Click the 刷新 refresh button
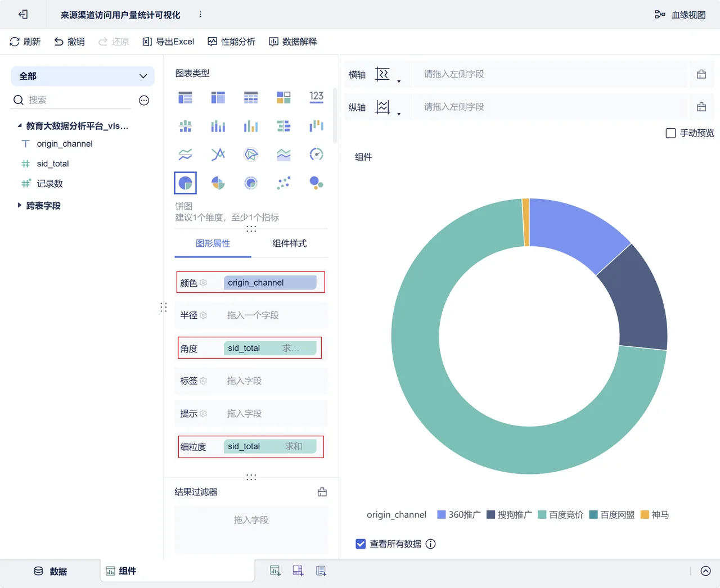720x588 pixels. 25,42
